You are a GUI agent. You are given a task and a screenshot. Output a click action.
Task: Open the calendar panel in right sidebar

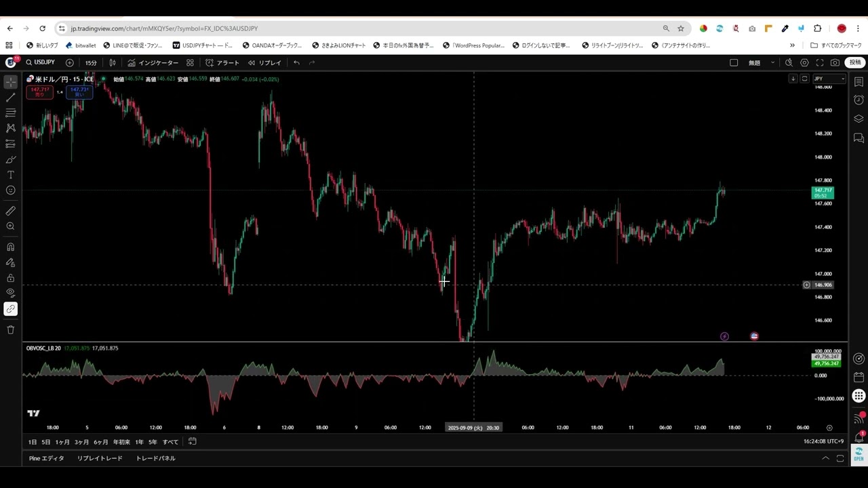click(x=859, y=377)
